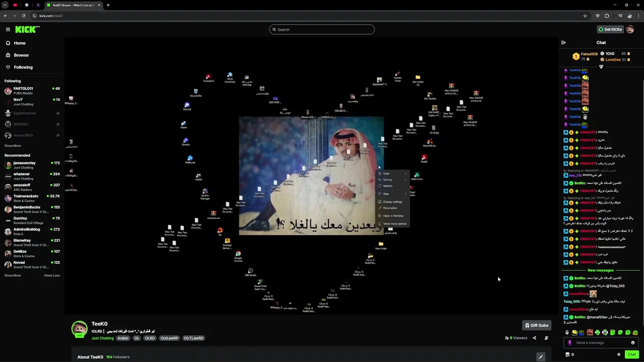Click the OutLawRP tag
Viewport: 644px width, 362px height.
tap(169, 338)
